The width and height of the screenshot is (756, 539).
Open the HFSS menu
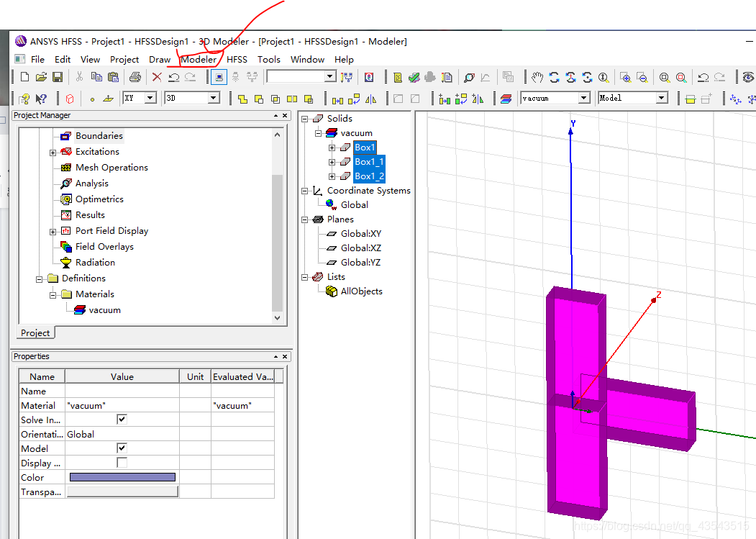pos(237,59)
